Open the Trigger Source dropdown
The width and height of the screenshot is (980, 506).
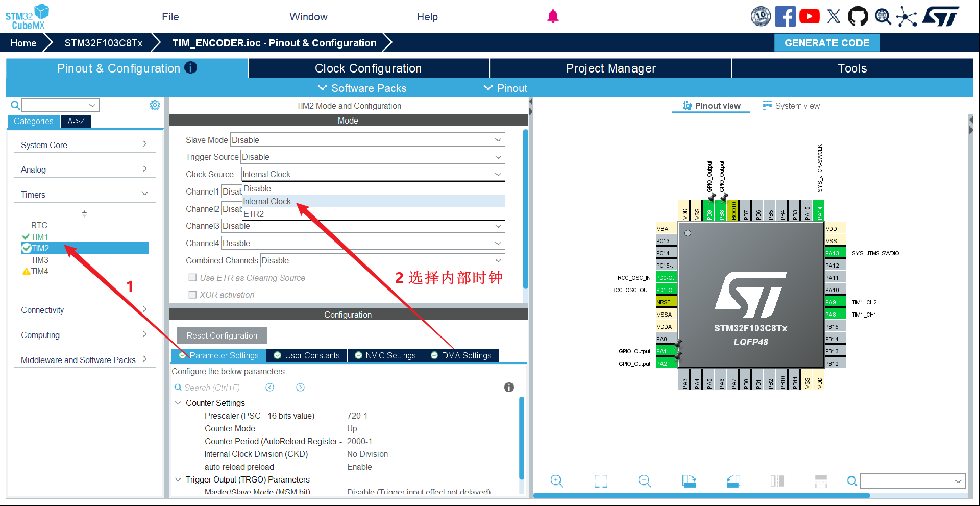point(373,157)
